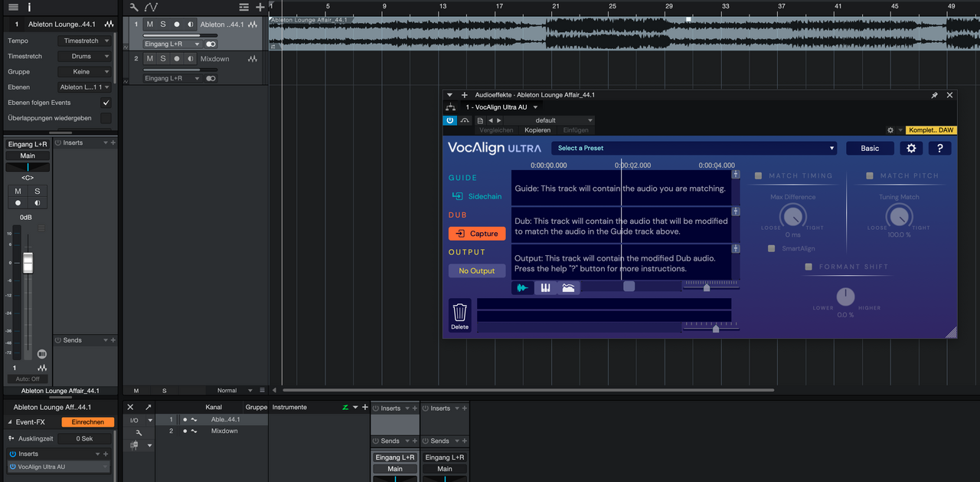Select the piano keys view icon

[x=546, y=288]
